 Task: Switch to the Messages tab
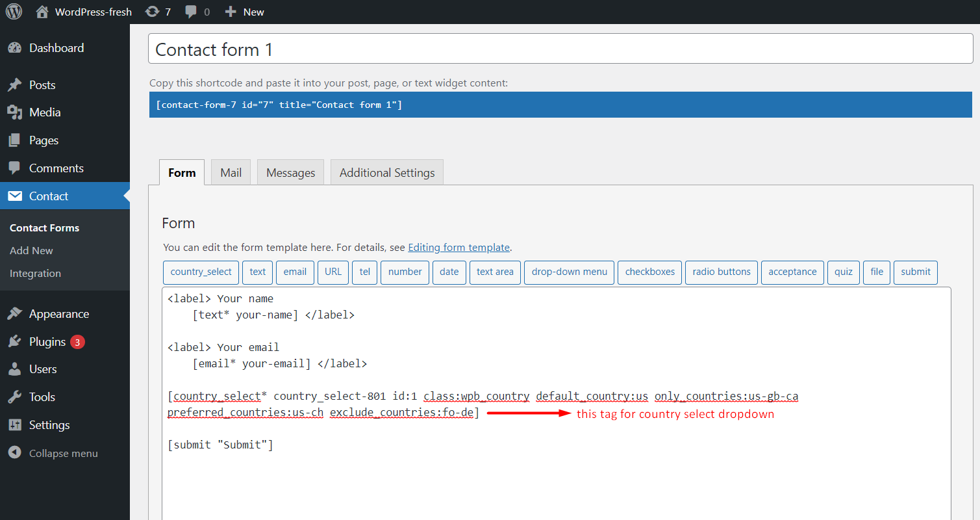coord(291,172)
